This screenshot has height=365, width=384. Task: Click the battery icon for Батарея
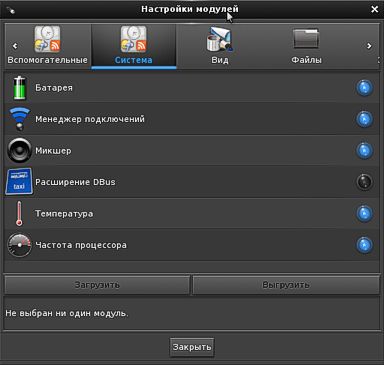pos(19,88)
